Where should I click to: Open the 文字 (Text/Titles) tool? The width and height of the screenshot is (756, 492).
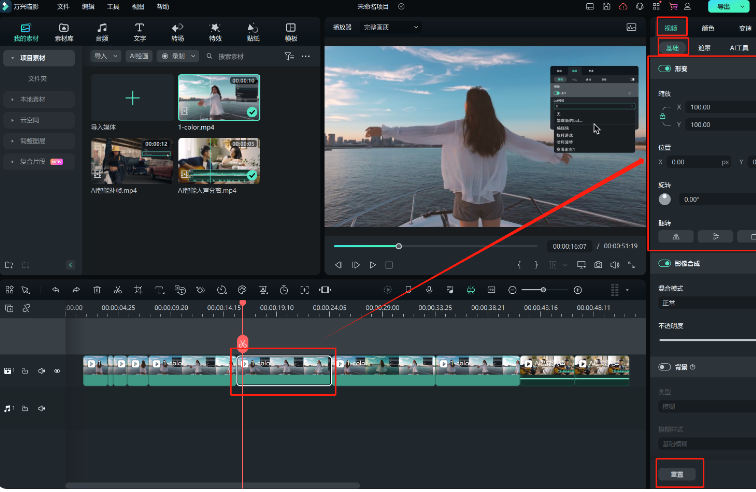click(x=139, y=31)
